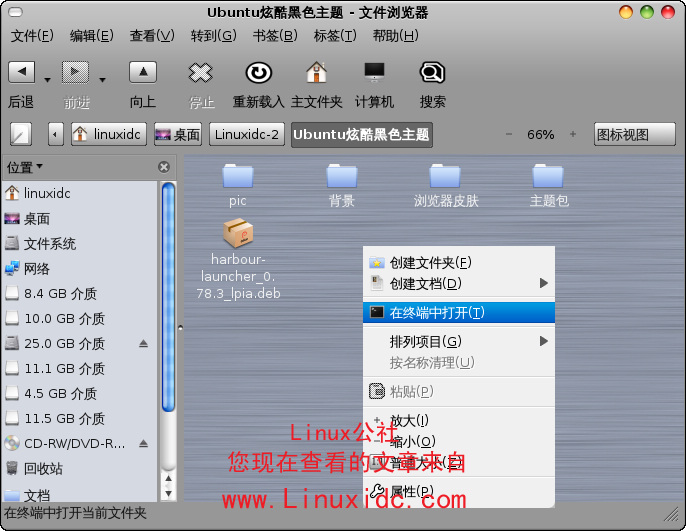The width and height of the screenshot is (686, 531).
Task: Select 11.1 GB 介质 volume
Action: coord(80,368)
